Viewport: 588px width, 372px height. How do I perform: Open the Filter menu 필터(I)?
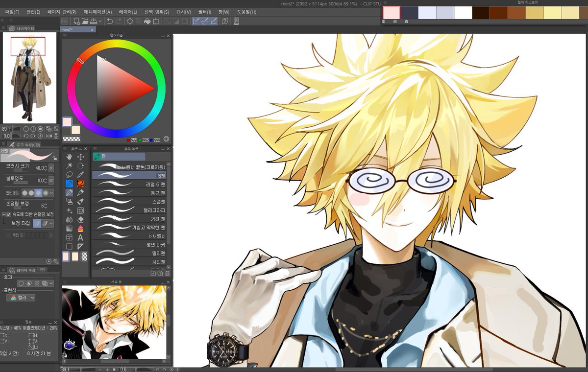tap(204, 12)
